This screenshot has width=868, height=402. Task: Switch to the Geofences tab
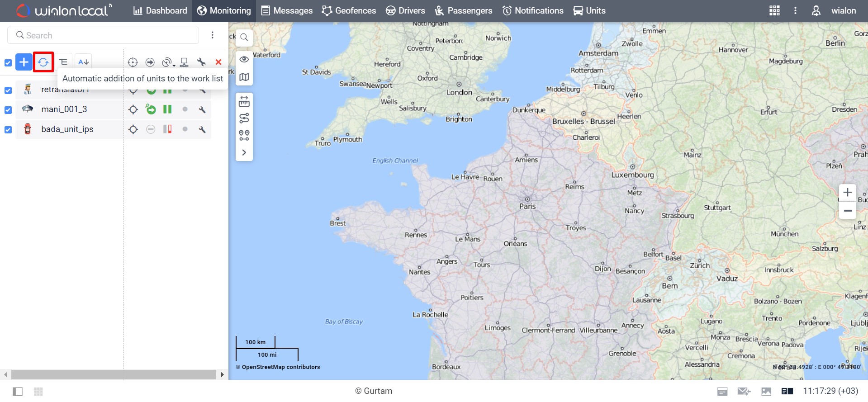point(349,11)
